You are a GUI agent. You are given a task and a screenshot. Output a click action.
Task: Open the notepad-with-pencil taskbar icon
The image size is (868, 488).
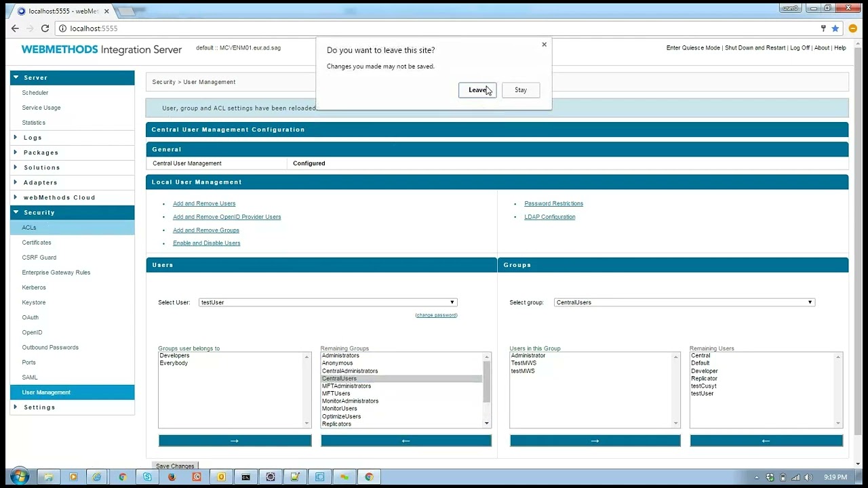[295, 477]
